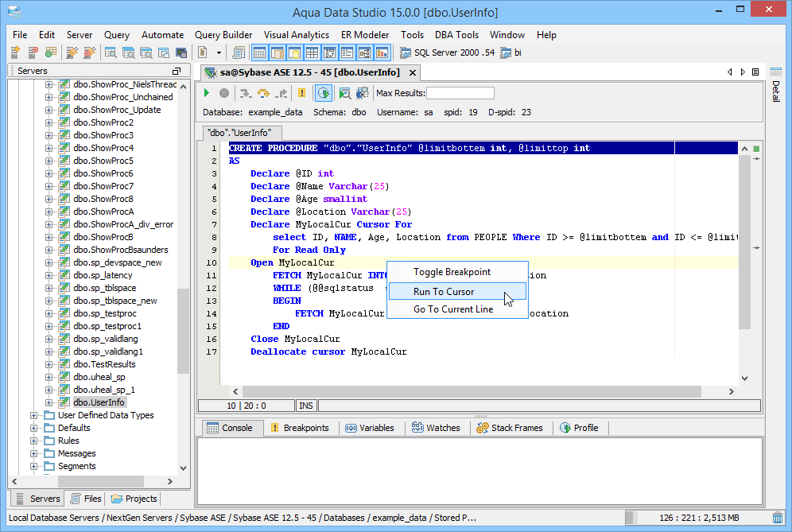Choose Run To Cursor in context menu
The image size is (792, 532).
(457, 292)
